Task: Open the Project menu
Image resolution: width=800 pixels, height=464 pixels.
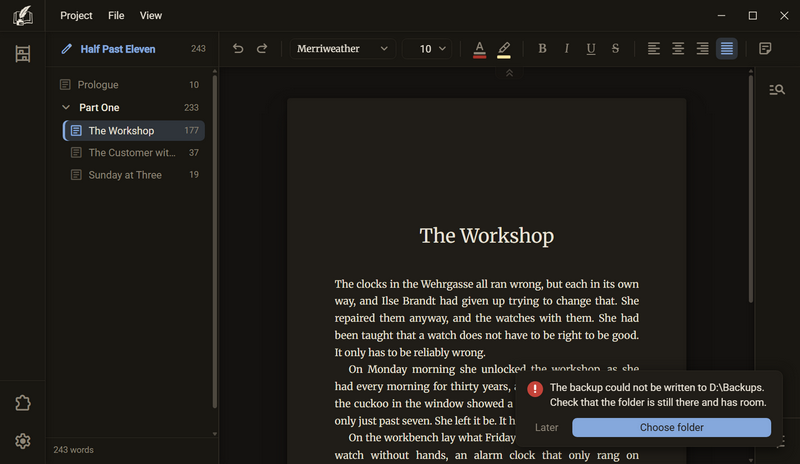Action: (76, 16)
